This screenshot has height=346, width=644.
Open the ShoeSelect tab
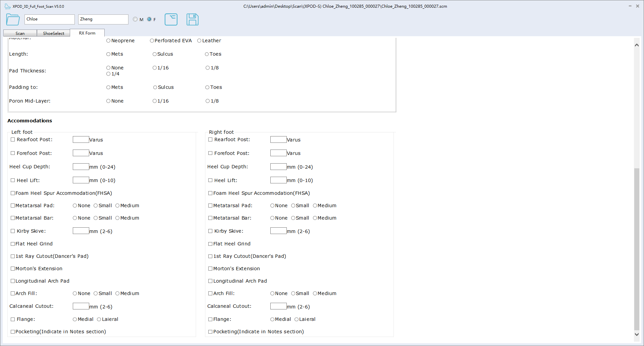[53, 33]
